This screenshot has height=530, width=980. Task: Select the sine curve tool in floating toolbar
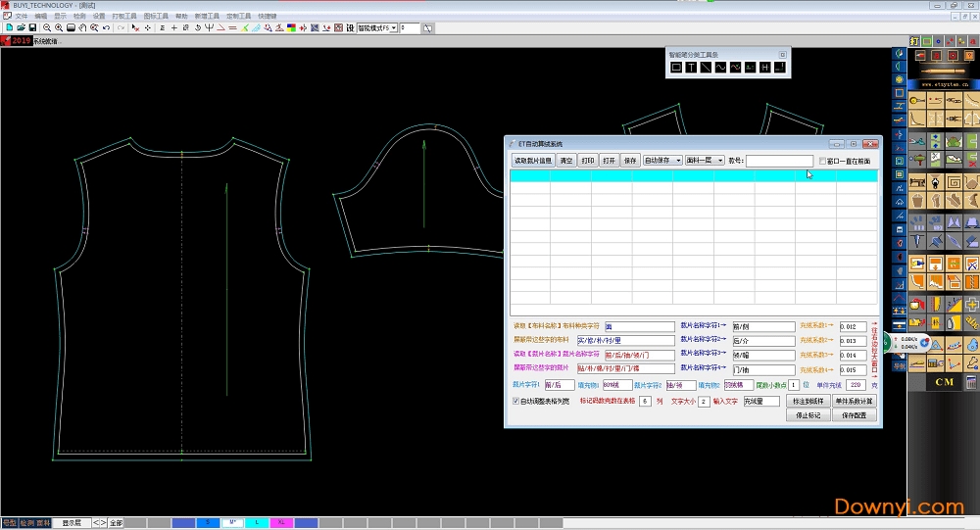coord(720,68)
